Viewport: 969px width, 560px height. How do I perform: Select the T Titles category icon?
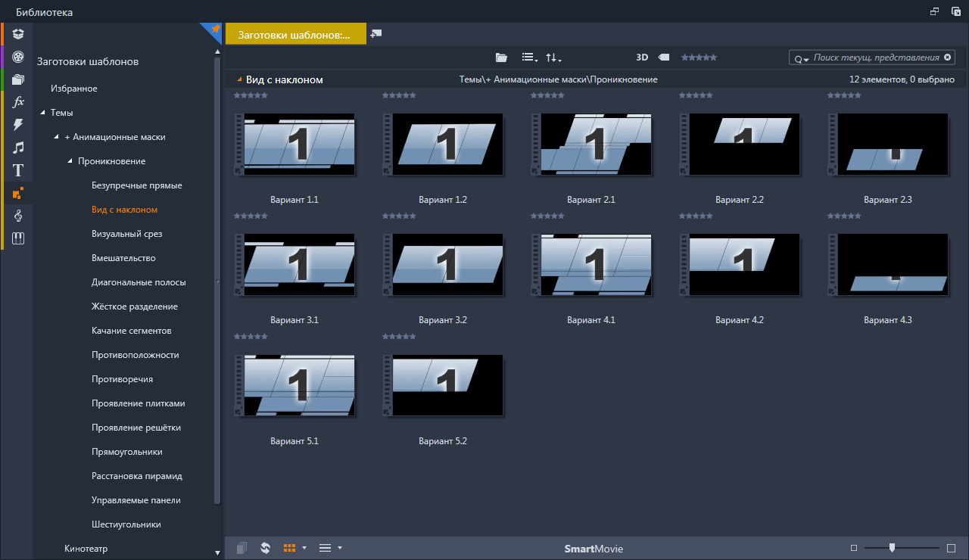pos(18,170)
